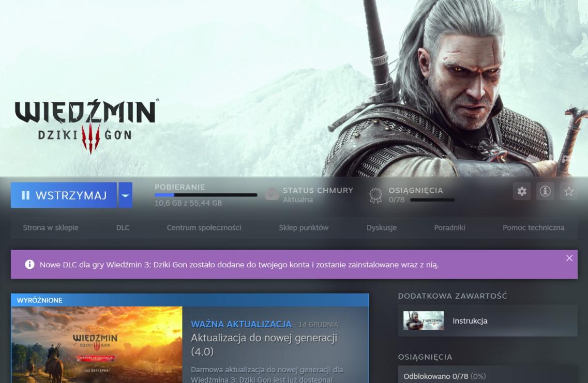Open Centrum społeczności tab
588x383 pixels.
(204, 227)
